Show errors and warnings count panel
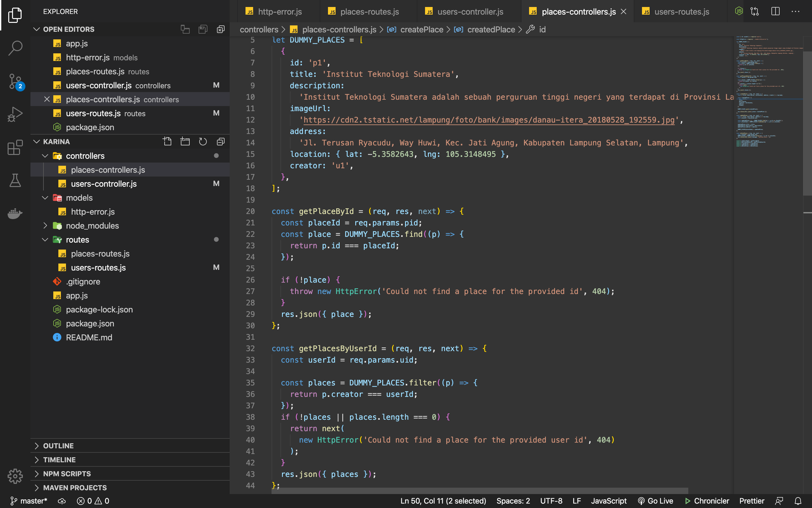812x508 pixels. pos(93,501)
